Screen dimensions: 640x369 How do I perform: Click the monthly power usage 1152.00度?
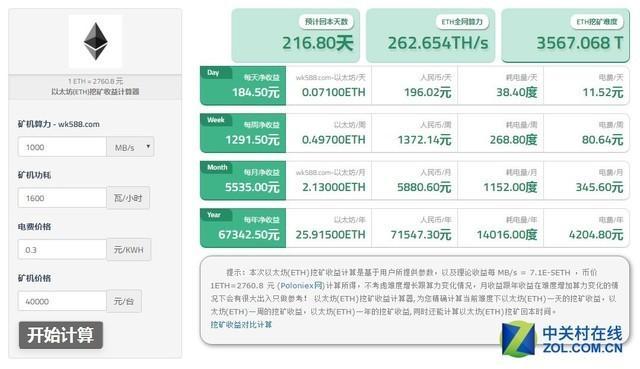coord(510,187)
